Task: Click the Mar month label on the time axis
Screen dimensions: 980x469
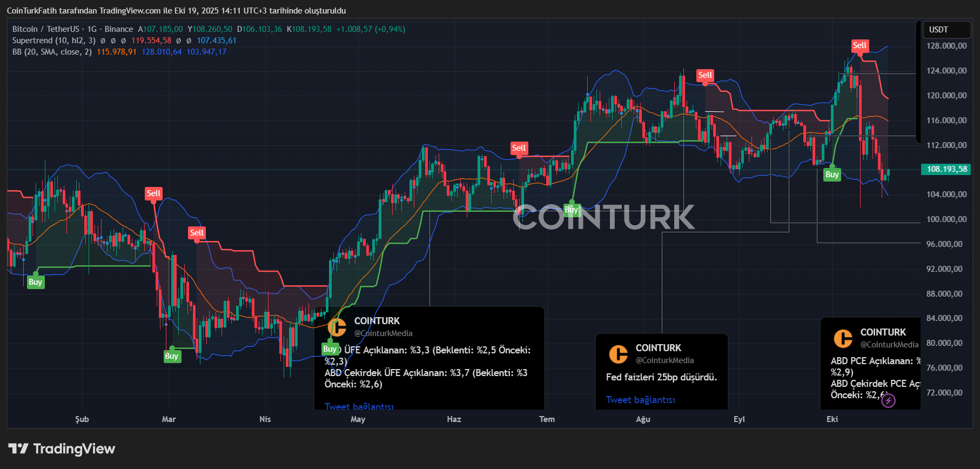Action: click(x=169, y=419)
